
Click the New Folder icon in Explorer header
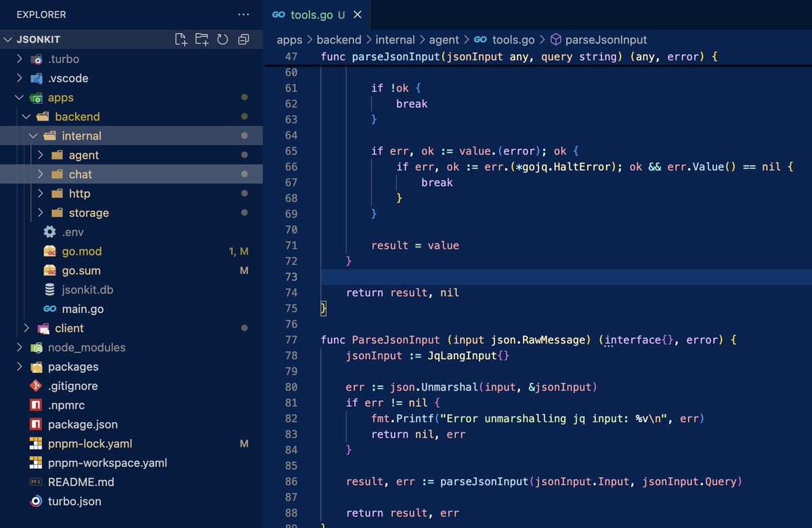(202, 39)
